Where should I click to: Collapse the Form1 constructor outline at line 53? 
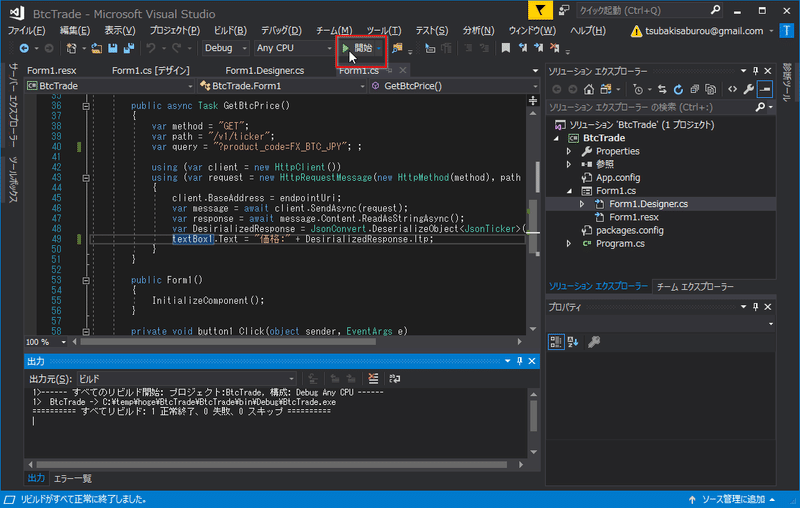click(x=86, y=281)
